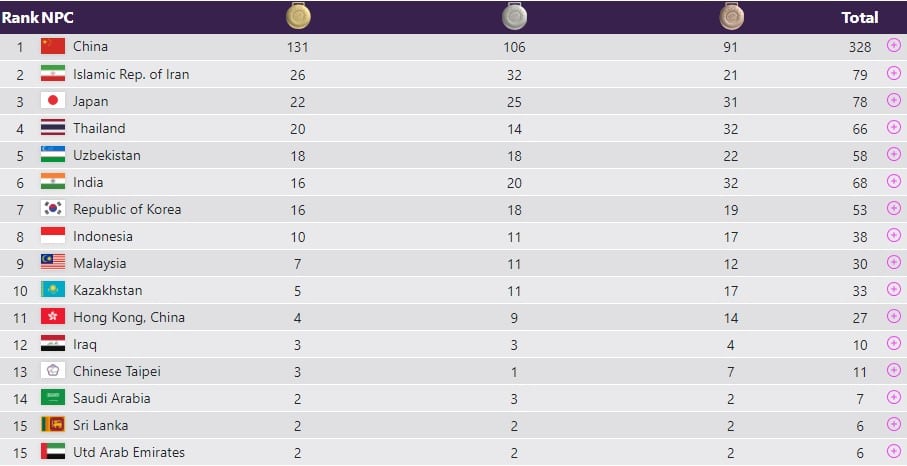Open the Islamic Rep. of Iran link

click(131, 74)
